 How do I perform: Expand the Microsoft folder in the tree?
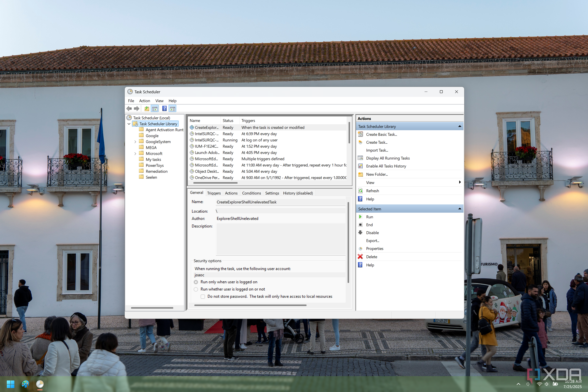click(x=135, y=153)
